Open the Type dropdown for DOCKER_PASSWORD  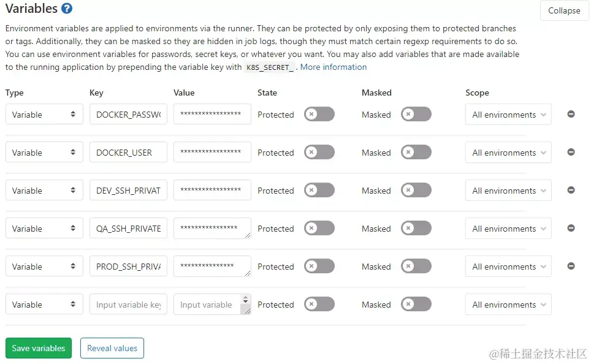pyautogui.click(x=44, y=114)
